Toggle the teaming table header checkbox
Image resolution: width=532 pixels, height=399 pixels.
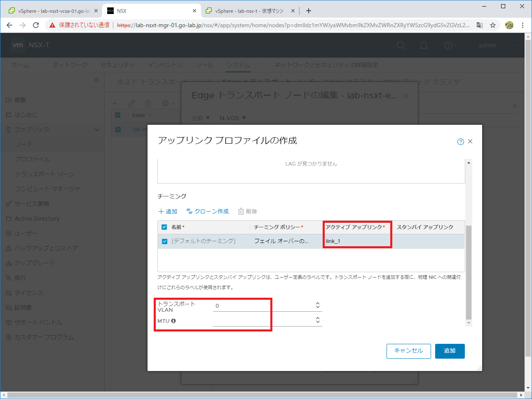[164, 227]
